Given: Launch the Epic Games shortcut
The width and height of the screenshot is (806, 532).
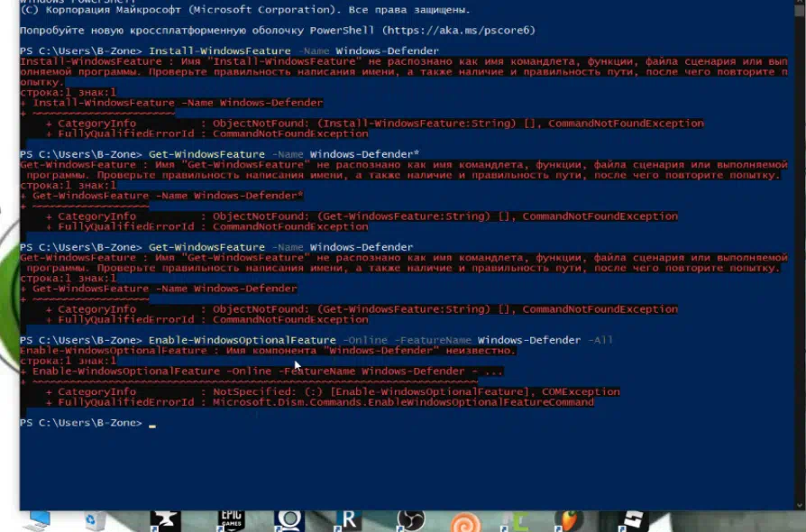Looking at the screenshot, I should tap(231, 521).
